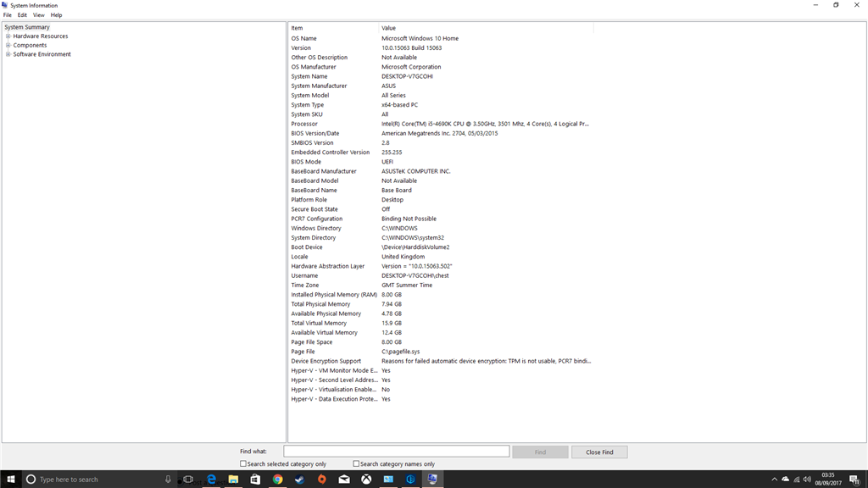Viewport: 868px width, 488px height.
Task: Click the Item column header
Action: 333,28
